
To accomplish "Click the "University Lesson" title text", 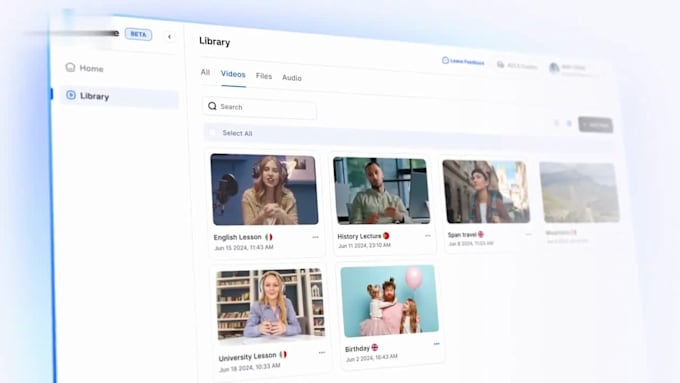I will tap(247, 357).
